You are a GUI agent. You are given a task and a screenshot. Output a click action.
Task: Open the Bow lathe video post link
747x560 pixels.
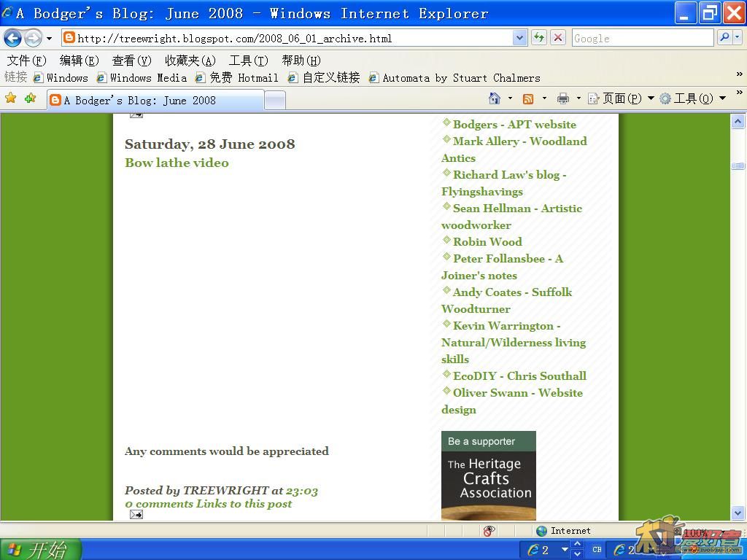click(177, 163)
